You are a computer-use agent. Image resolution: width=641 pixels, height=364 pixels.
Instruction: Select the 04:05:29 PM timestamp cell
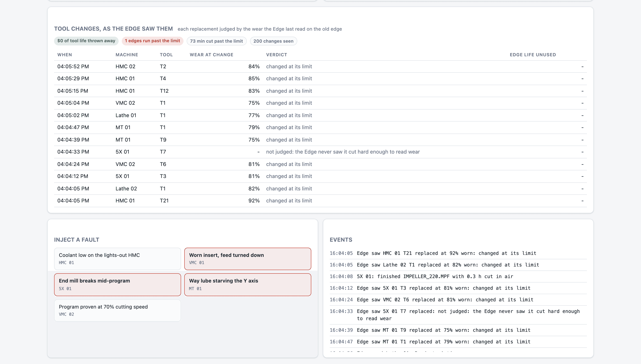click(73, 78)
